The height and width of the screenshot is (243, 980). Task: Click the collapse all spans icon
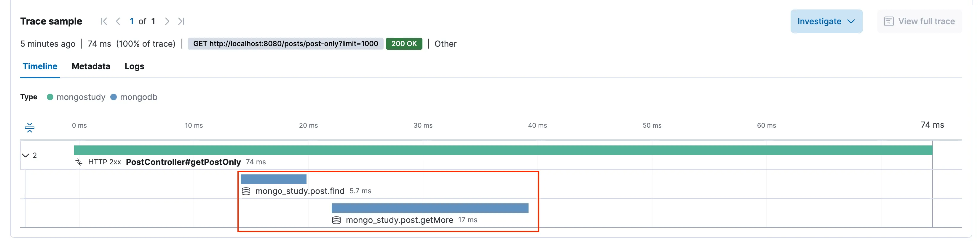[x=30, y=128]
